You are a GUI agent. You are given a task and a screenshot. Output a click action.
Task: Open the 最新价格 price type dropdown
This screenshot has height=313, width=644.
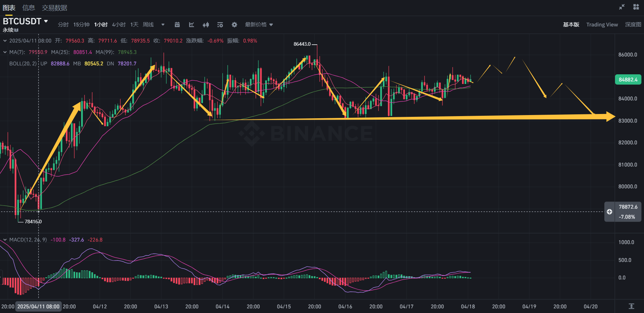[x=259, y=25]
